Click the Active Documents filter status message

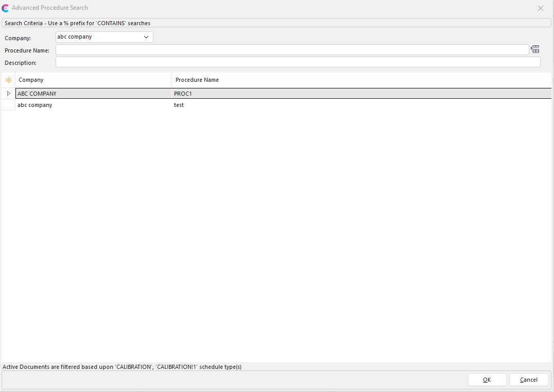pos(122,367)
